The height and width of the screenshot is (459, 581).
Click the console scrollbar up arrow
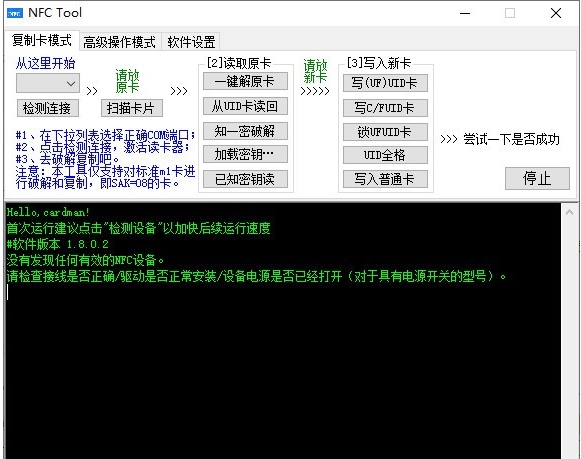(x=569, y=212)
